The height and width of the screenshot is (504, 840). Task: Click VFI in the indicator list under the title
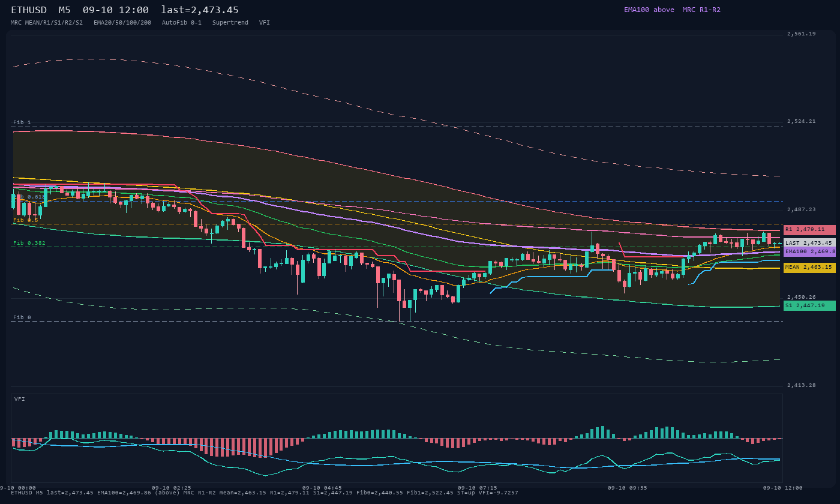[x=265, y=23]
